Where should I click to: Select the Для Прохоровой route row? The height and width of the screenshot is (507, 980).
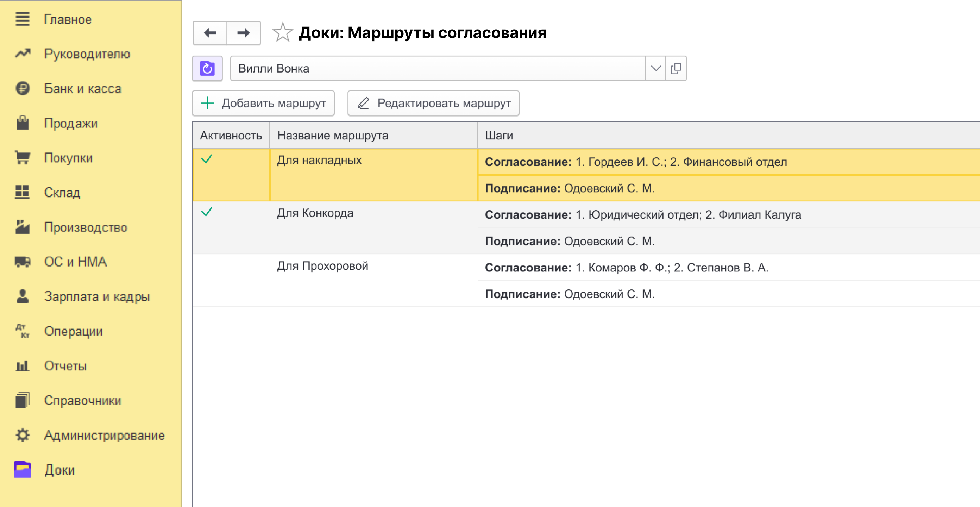[322, 266]
